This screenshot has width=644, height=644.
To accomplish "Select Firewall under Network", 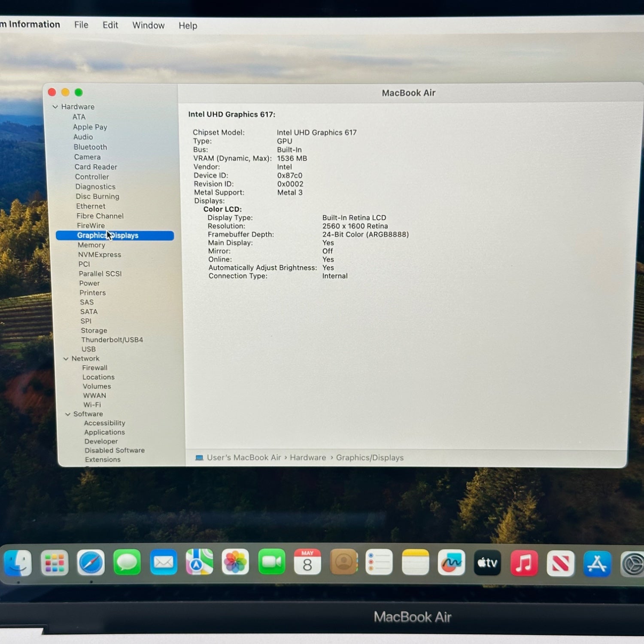I will (x=95, y=368).
